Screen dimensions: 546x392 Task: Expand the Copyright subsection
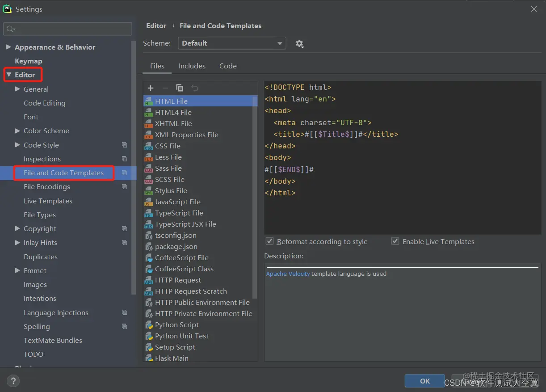pyautogui.click(x=17, y=228)
